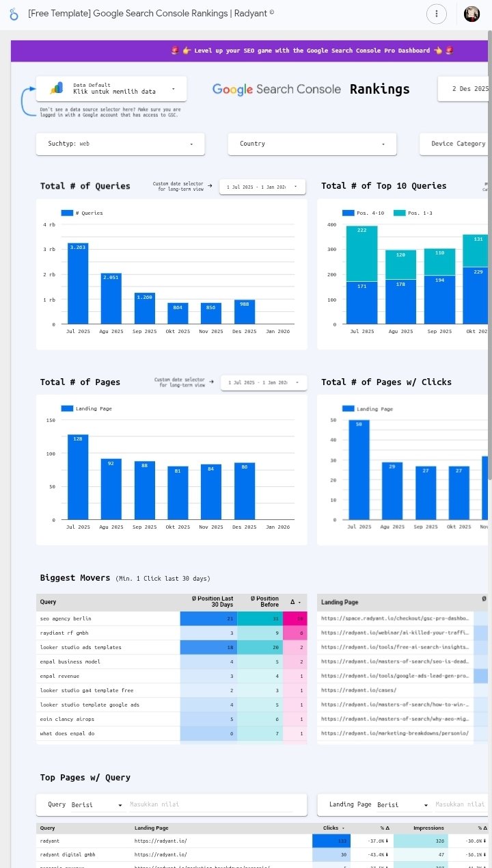Select the 'looker studio template google ads' row
The image size is (492, 868).
tap(172, 705)
